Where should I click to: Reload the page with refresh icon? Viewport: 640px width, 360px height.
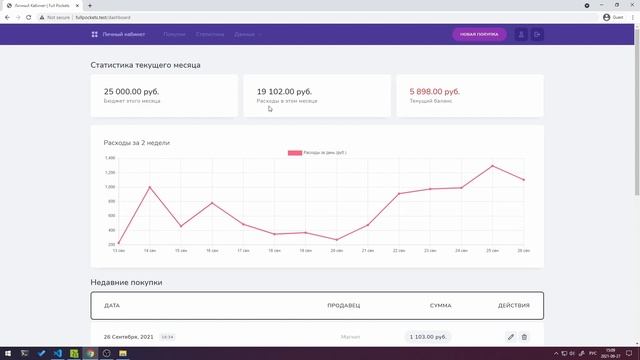click(x=29, y=18)
